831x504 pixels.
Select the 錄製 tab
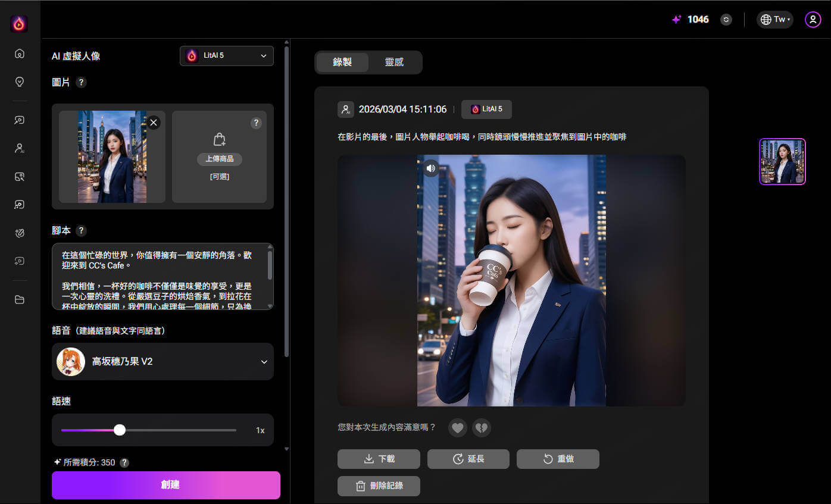[x=342, y=62]
